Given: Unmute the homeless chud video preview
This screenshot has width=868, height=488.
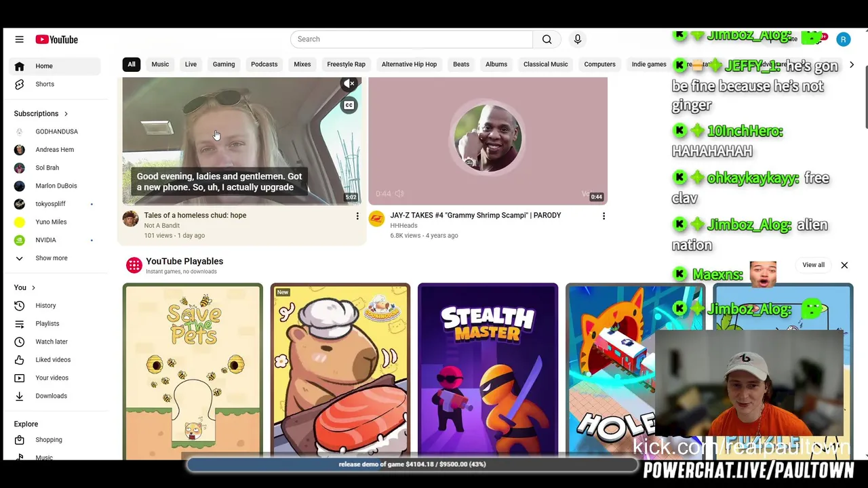Looking at the screenshot, I should pos(349,84).
